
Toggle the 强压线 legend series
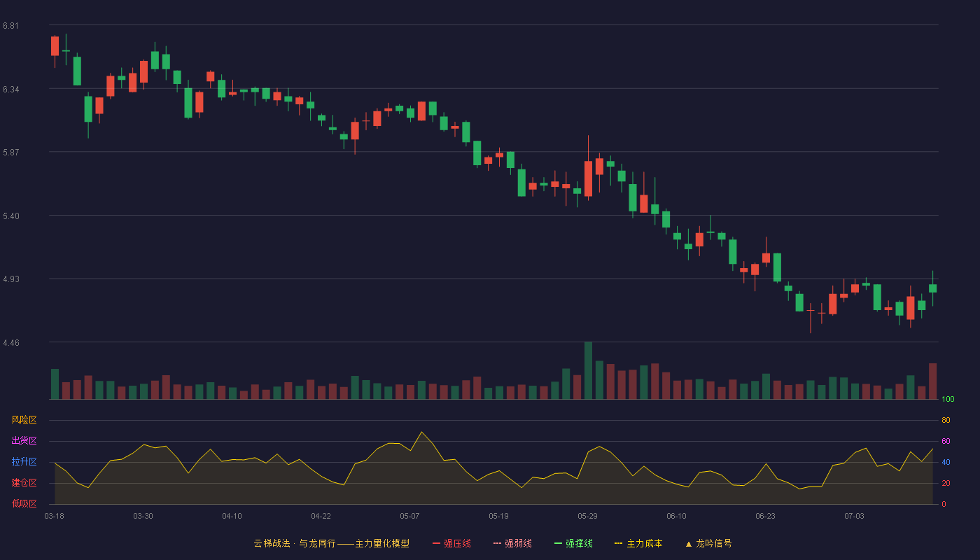tap(451, 543)
